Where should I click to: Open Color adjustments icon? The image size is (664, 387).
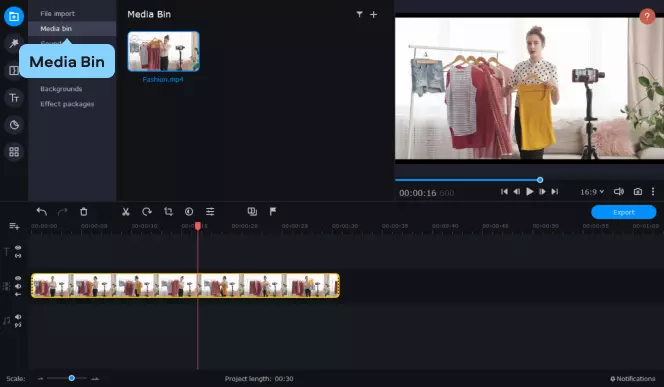click(x=189, y=211)
